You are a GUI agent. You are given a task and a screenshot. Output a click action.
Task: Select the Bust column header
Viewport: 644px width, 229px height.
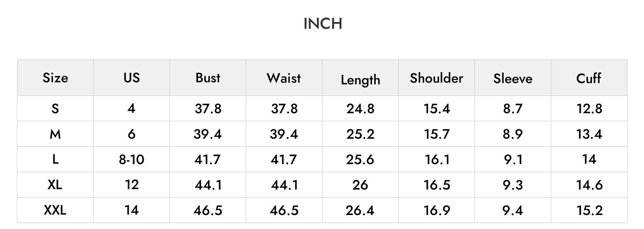(x=208, y=78)
